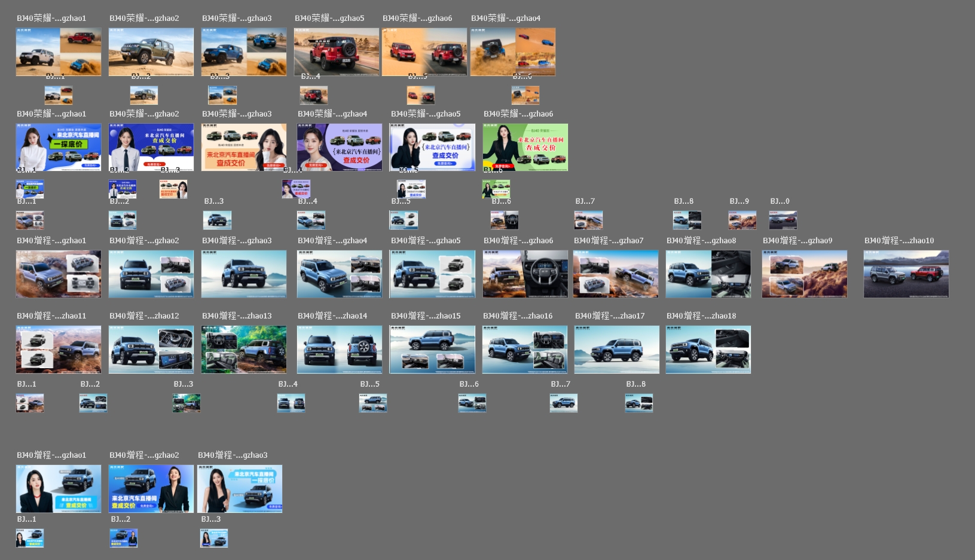
Task: Select the BJ40增程-...zhao14 front and rear SUV artboard
Action: (340, 350)
